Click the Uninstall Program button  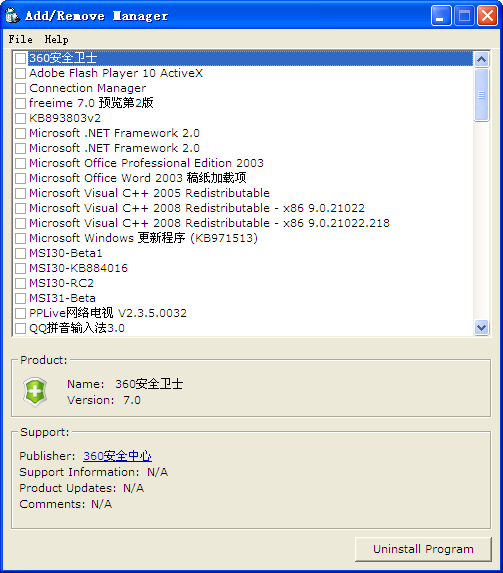[x=423, y=549]
